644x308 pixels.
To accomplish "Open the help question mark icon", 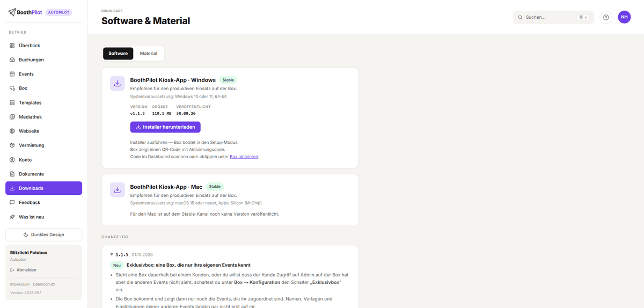I will click(606, 17).
